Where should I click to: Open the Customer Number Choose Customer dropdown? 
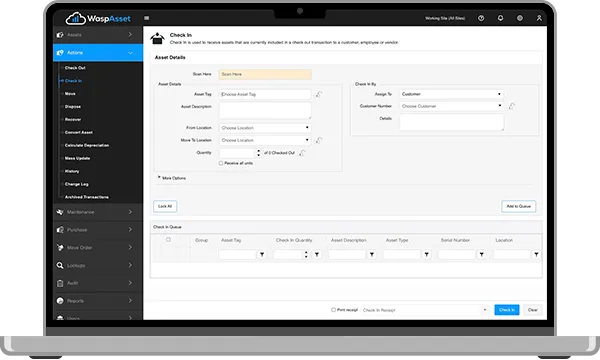[452, 106]
